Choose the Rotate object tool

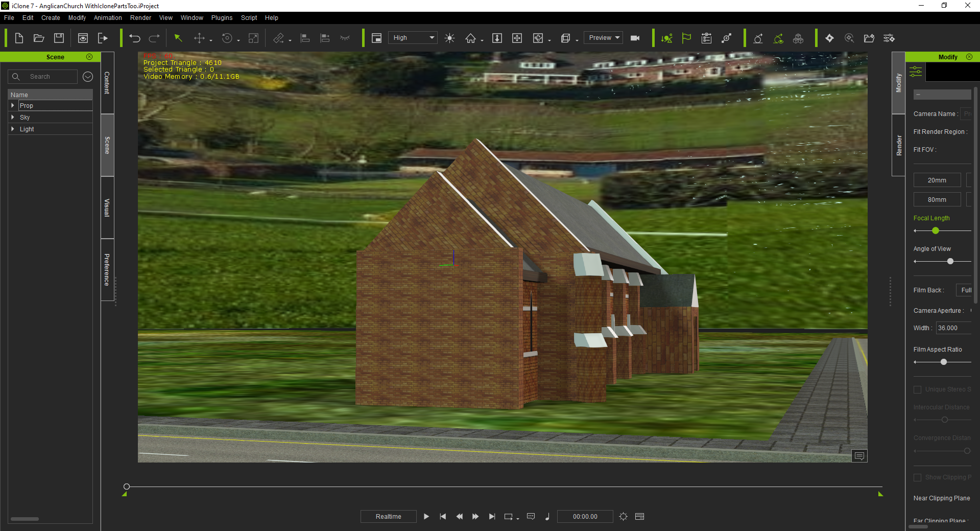[227, 38]
